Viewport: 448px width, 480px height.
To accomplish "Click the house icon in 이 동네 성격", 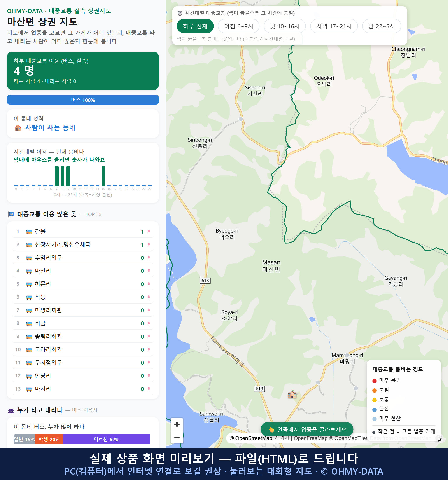I will [18, 128].
